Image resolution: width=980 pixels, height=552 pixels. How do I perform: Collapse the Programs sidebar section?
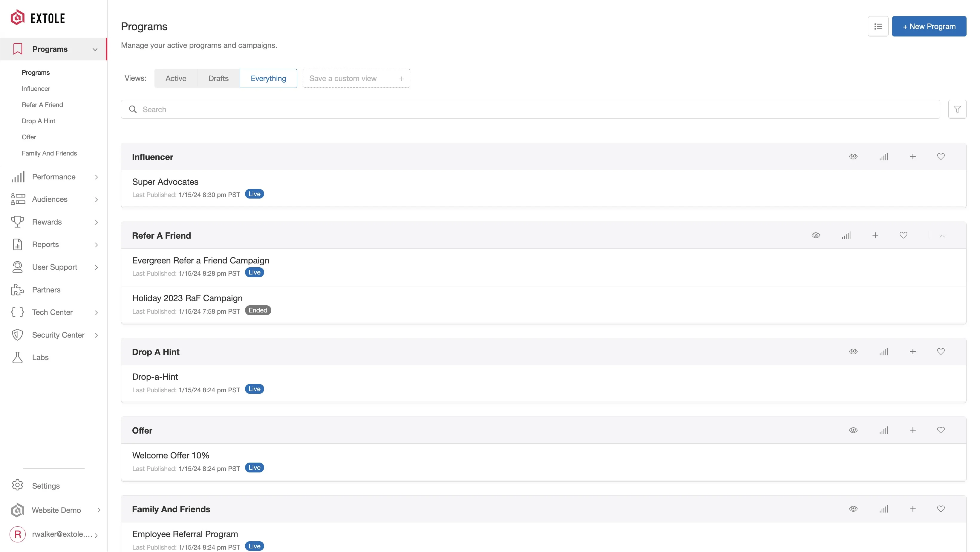click(95, 49)
